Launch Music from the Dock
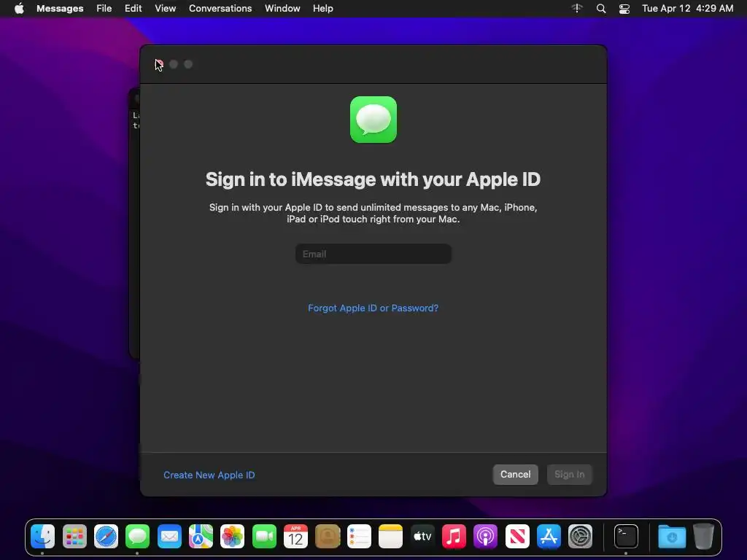Viewport: 747px width, 560px height. (x=454, y=537)
